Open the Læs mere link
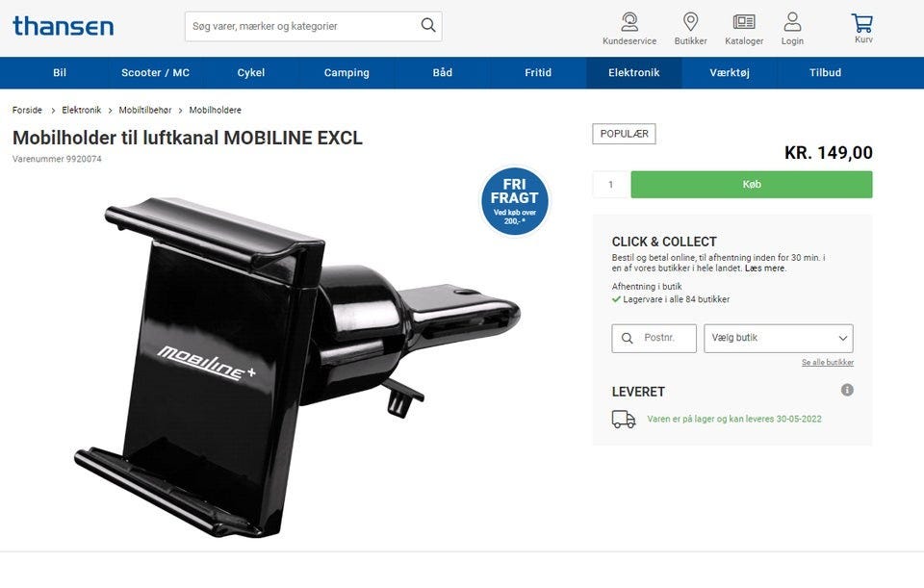Viewport: 924px width, 588px height. 765,268
